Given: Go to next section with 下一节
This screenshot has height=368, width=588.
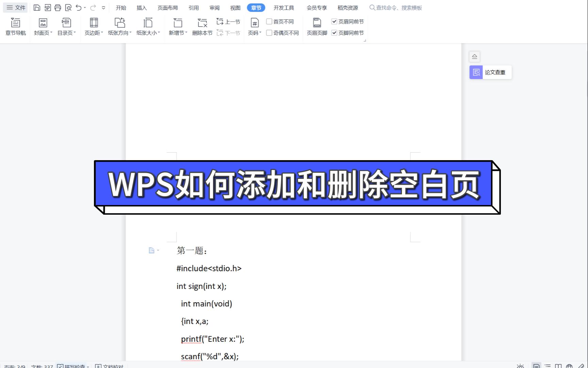Looking at the screenshot, I should coord(228,33).
